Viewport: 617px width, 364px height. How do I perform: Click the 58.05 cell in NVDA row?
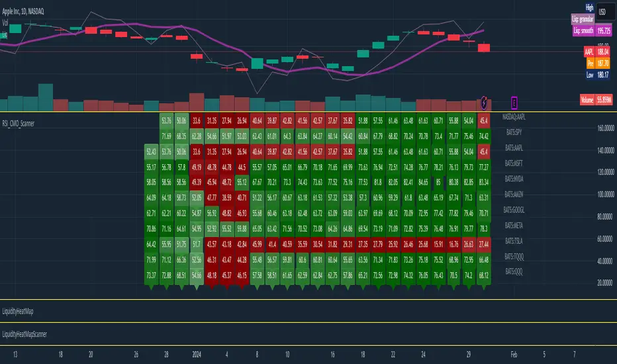151,182
